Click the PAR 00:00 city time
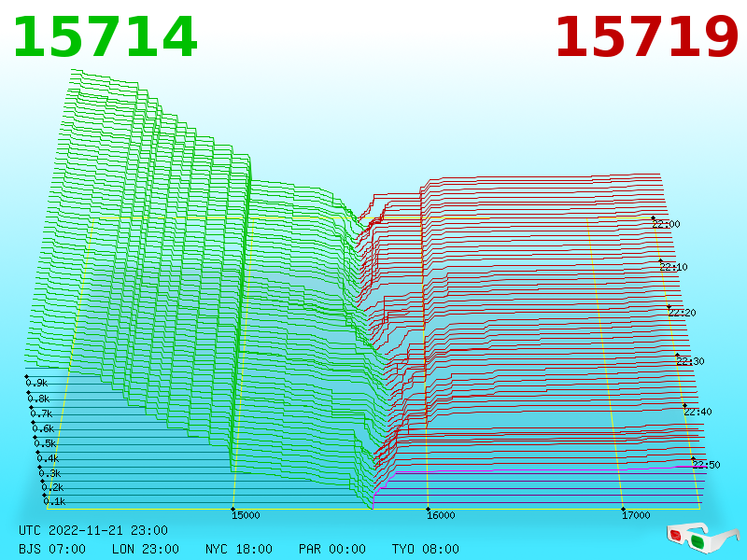Viewport: 747px width, 560px height. pos(332,549)
